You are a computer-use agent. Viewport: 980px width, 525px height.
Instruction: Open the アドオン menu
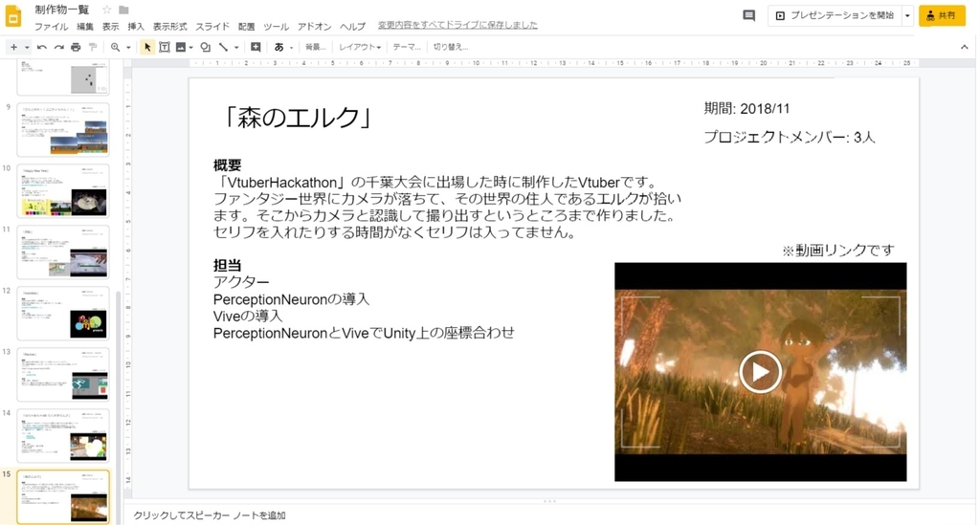pos(314,26)
